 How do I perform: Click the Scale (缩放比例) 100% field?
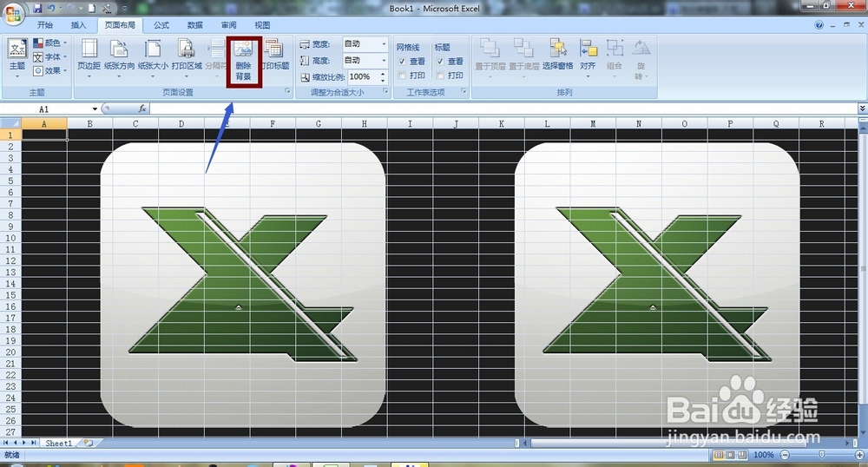(x=363, y=77)
